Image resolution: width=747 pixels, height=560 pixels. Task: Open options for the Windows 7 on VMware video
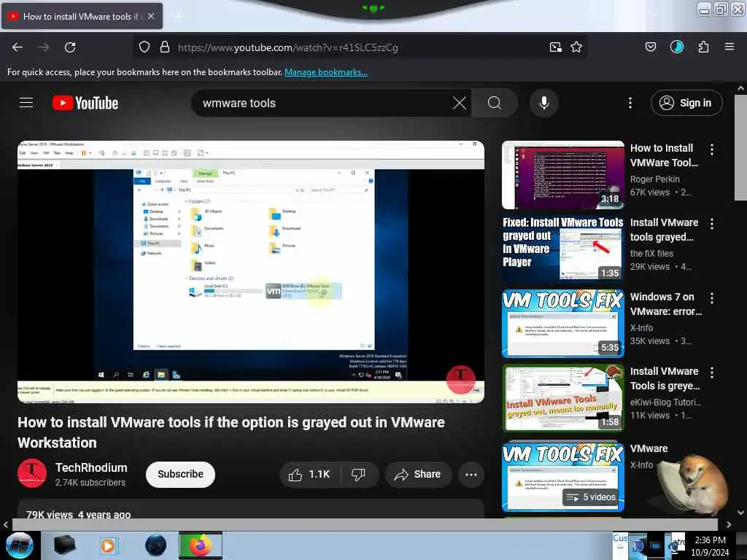click(x=712, y=298)
